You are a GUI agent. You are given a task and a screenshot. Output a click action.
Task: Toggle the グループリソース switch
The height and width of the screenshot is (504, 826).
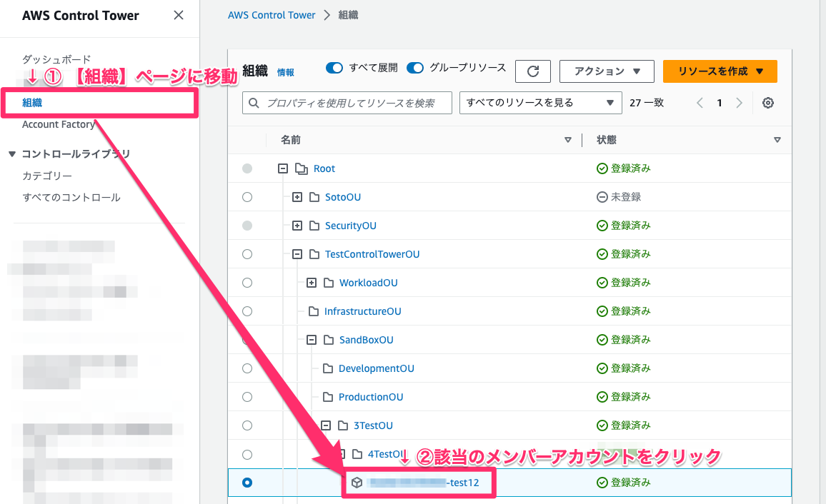point(415,68)
